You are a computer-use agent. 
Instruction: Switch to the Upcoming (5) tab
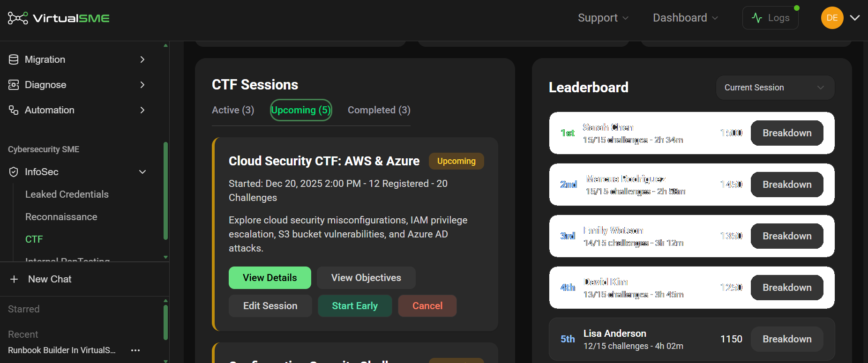tap(301, 110)
